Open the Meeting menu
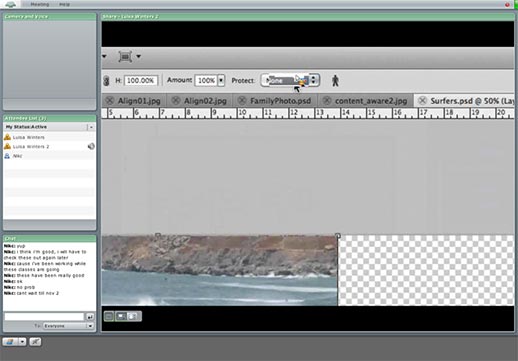 [x=40, y=4]
